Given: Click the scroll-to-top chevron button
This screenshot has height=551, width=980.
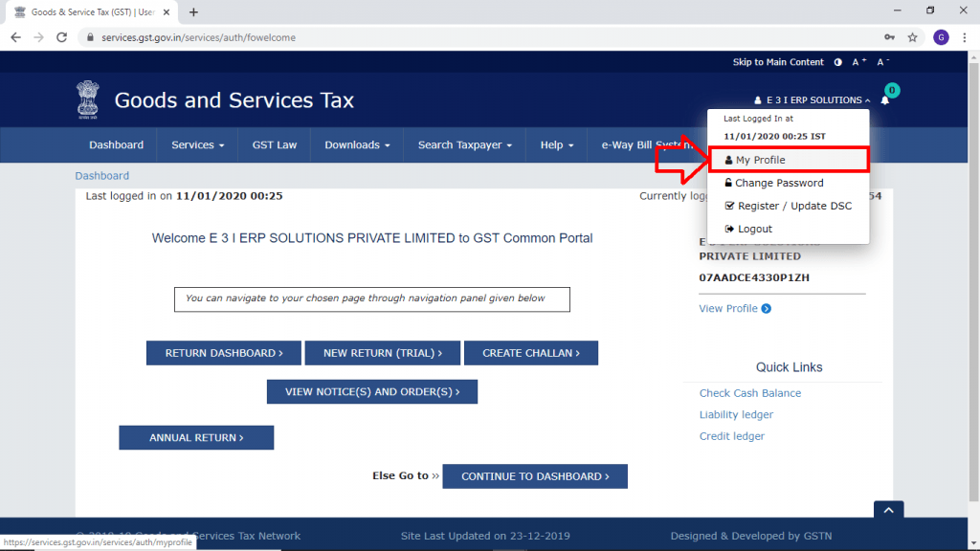Looking at the screenshot, I should coord(889,511).
